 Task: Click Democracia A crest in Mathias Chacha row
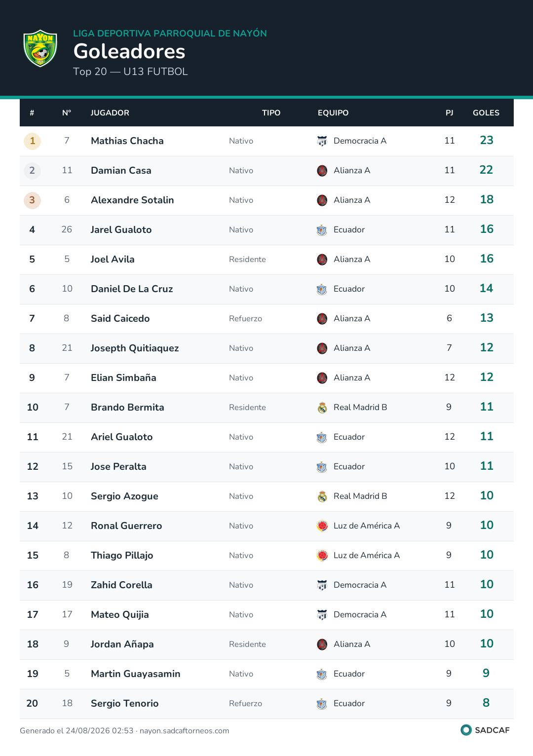coord(322,141)
